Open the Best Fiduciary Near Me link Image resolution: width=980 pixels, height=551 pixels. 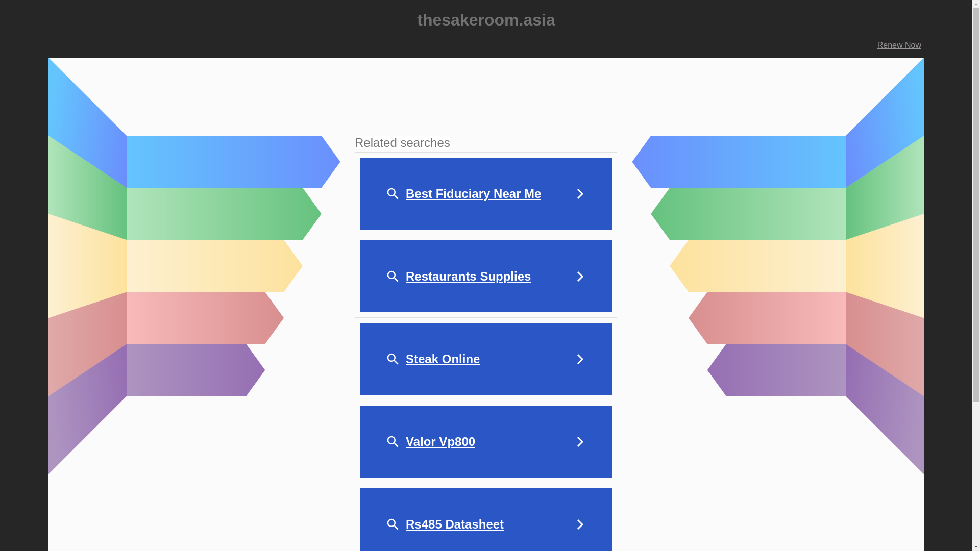pyautogui.click(x=473, y=194)
